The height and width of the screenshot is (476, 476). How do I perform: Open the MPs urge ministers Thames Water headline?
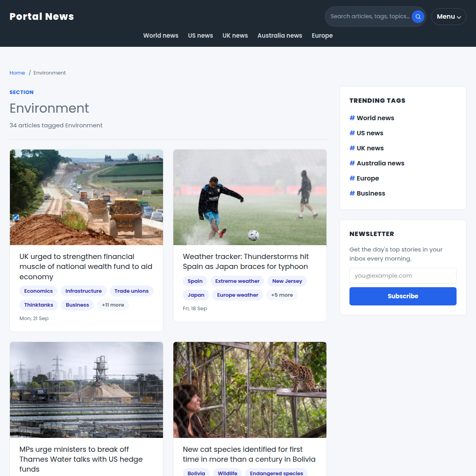(81, 459)
